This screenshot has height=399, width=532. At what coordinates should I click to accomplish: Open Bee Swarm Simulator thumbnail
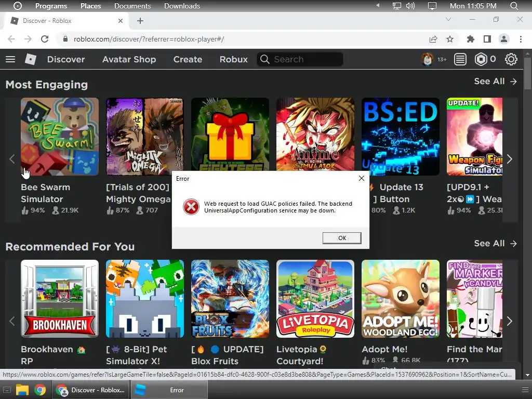click(x=60, y=137)
